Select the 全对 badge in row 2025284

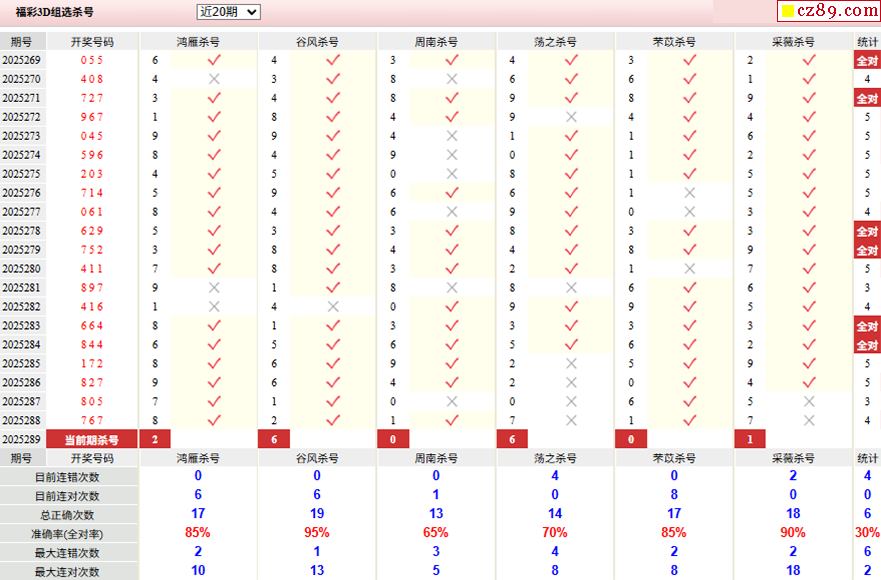867,345
